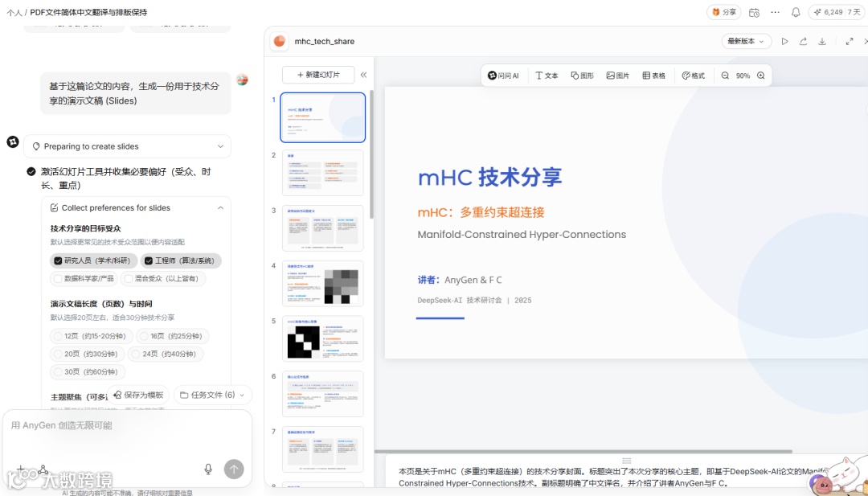868x496 pixels.
Task: Click the microphone voice input icon
Action: pos(208,469)
